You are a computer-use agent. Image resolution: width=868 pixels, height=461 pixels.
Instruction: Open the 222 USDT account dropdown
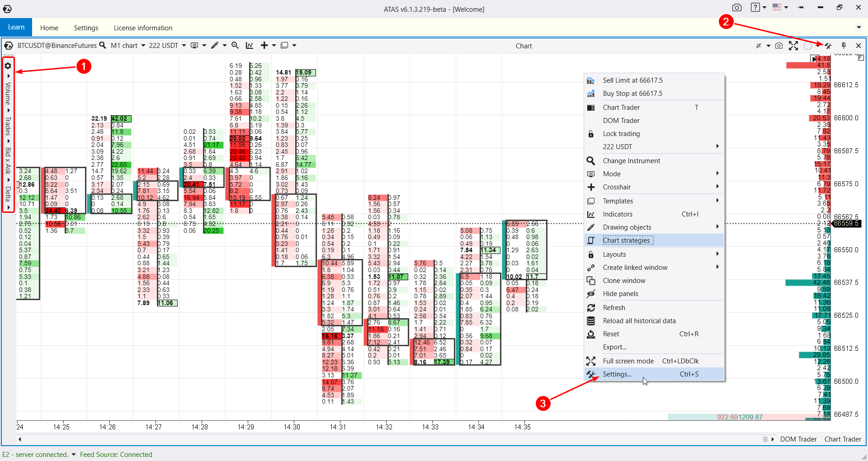(x=167, y=46)
